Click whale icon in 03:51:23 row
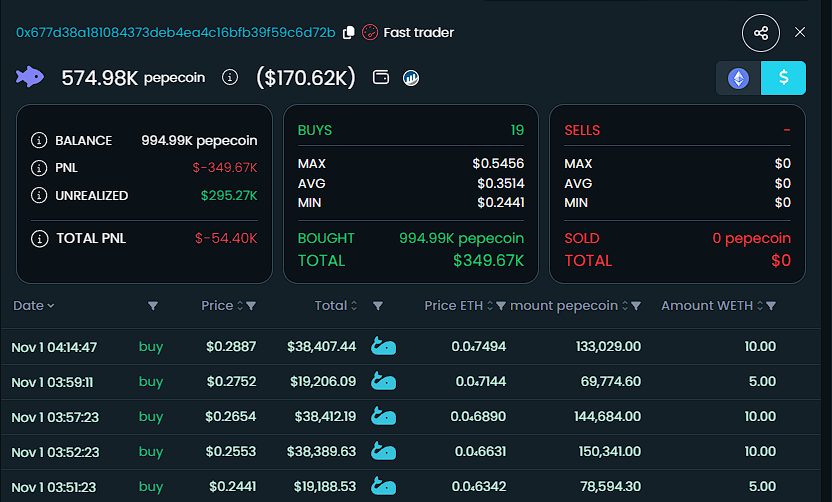The width and height of the screenshot is (832, 502). [x=383, y=486]
